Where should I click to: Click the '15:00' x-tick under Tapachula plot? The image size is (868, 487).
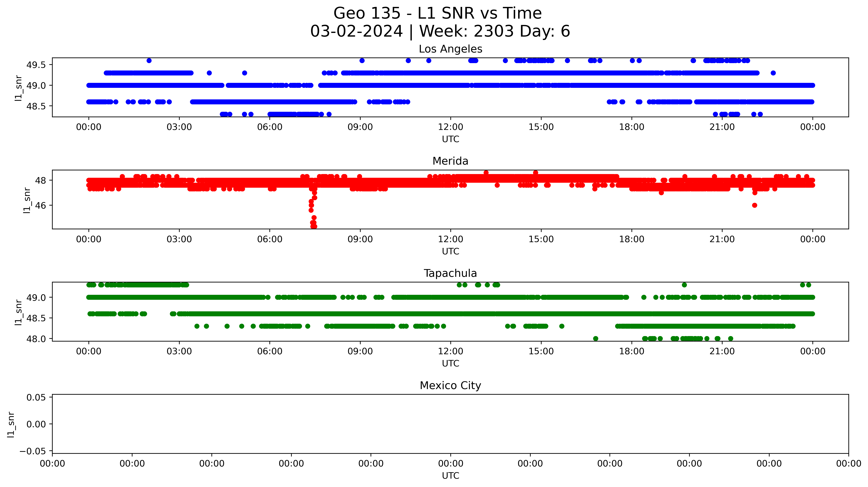click(x=541, y=351)
